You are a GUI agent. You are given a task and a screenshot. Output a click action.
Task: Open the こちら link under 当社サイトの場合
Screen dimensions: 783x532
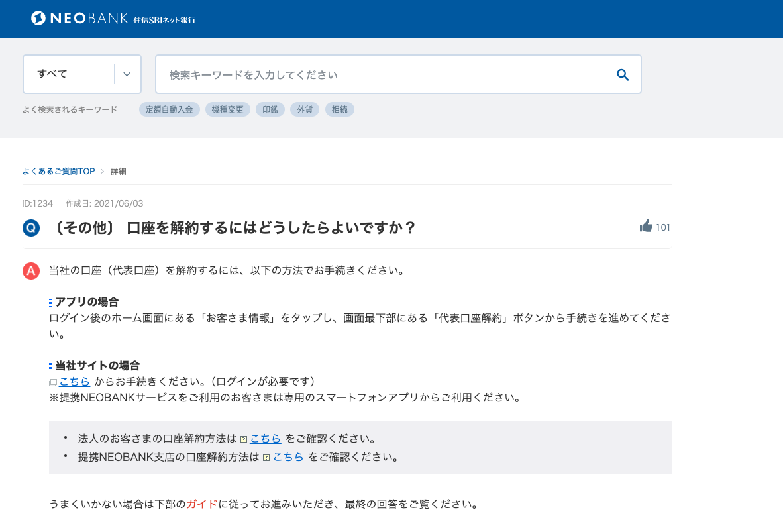pos(74,381)
